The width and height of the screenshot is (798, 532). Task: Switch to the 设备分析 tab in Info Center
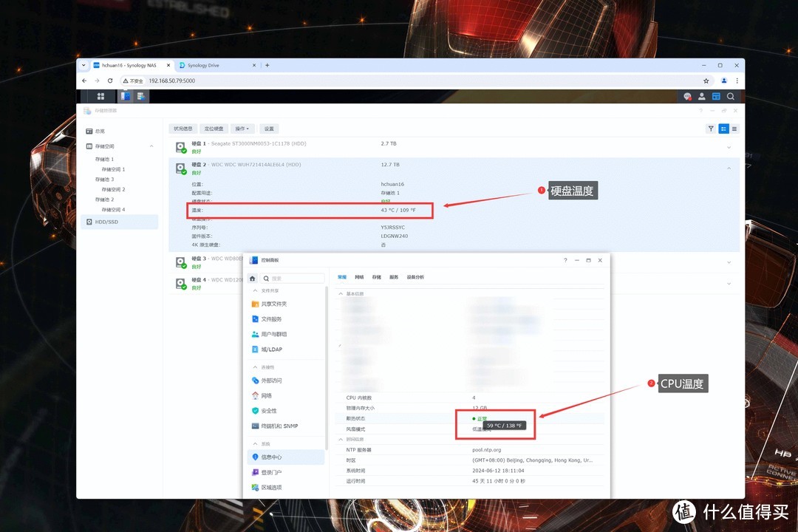[415, 278]
